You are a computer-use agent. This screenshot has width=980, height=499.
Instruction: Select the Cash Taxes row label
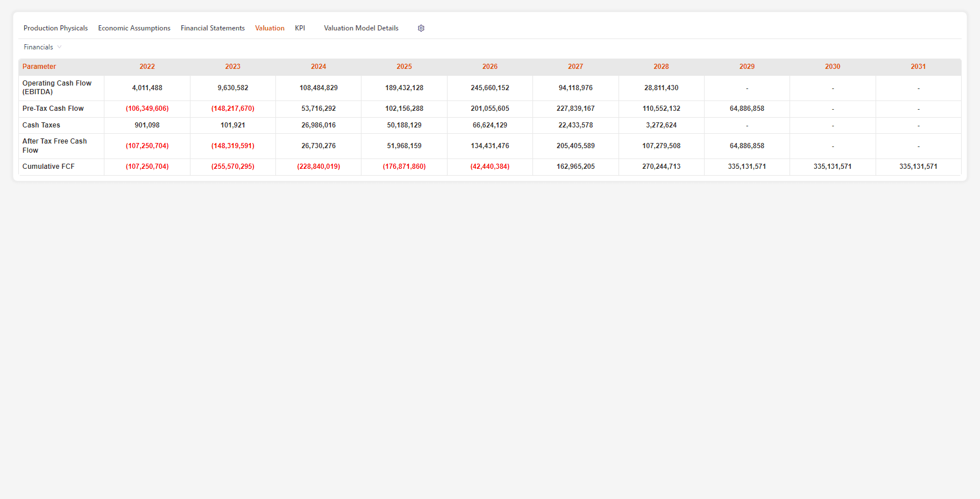[41, 125]
